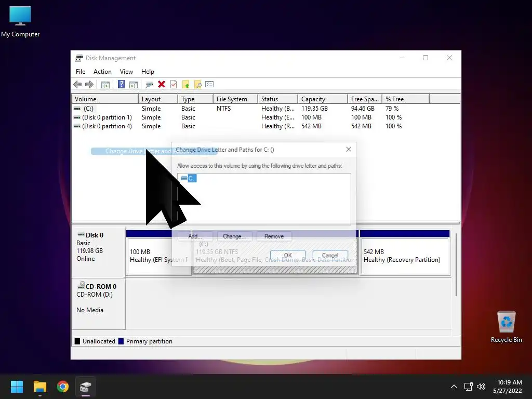
Task: Launch Google Chrome from taskbar
Action: [x=63, y=387]
